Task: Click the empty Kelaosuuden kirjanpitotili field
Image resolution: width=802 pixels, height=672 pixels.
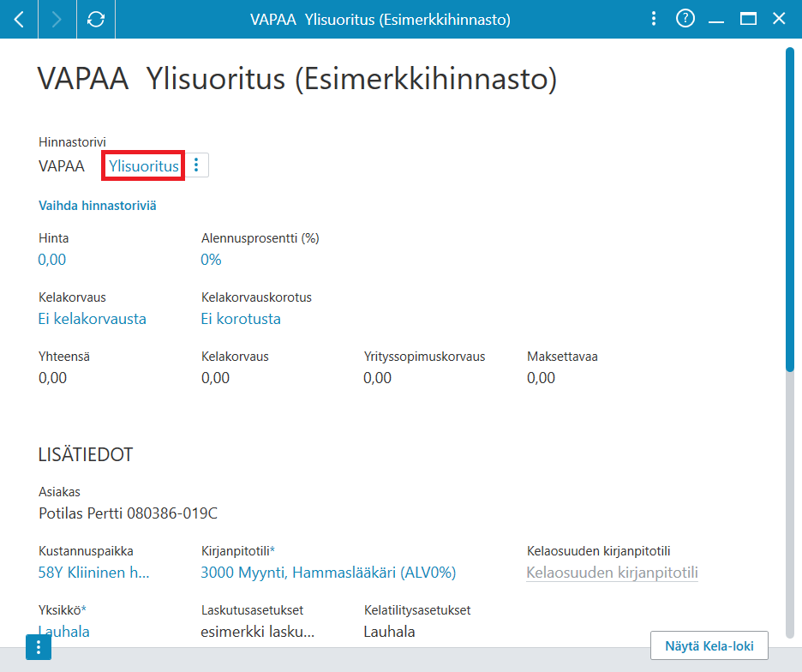Action: click(x=613, y=573)
